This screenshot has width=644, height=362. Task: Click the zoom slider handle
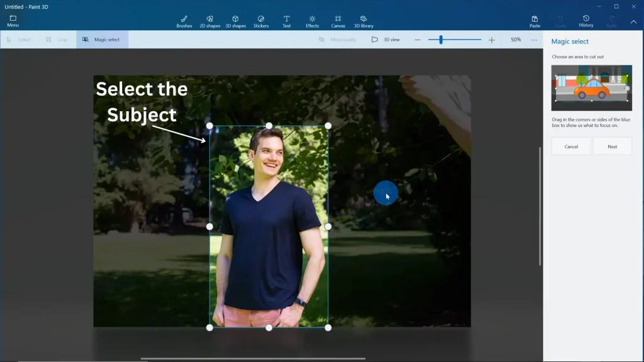[x=441, y=40]
